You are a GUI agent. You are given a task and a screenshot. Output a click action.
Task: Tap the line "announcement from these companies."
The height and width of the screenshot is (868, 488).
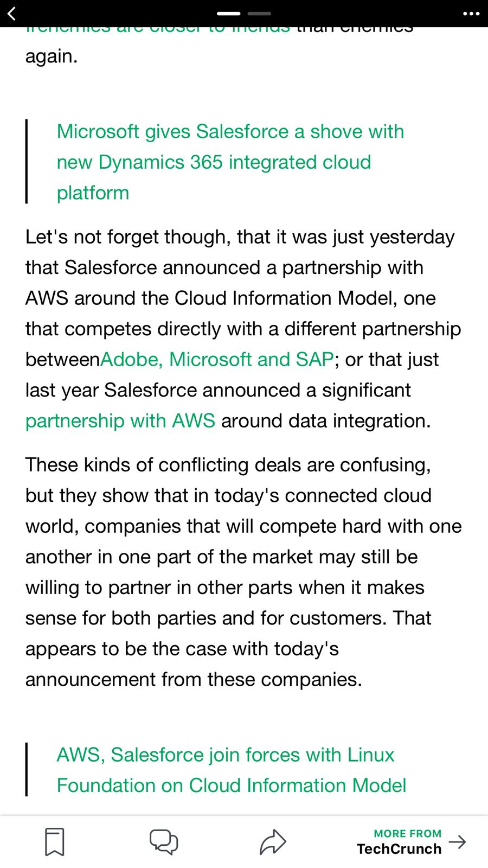(194, 679)
